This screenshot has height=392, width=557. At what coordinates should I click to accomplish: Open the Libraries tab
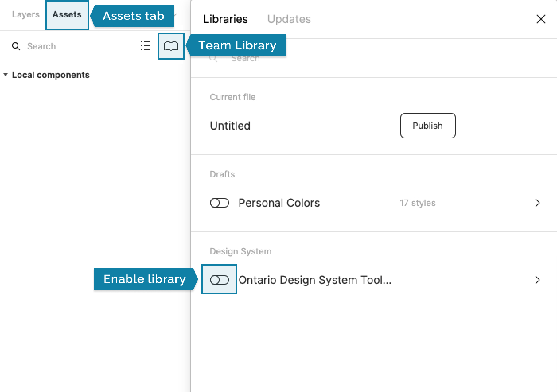(x=226, y=19)
